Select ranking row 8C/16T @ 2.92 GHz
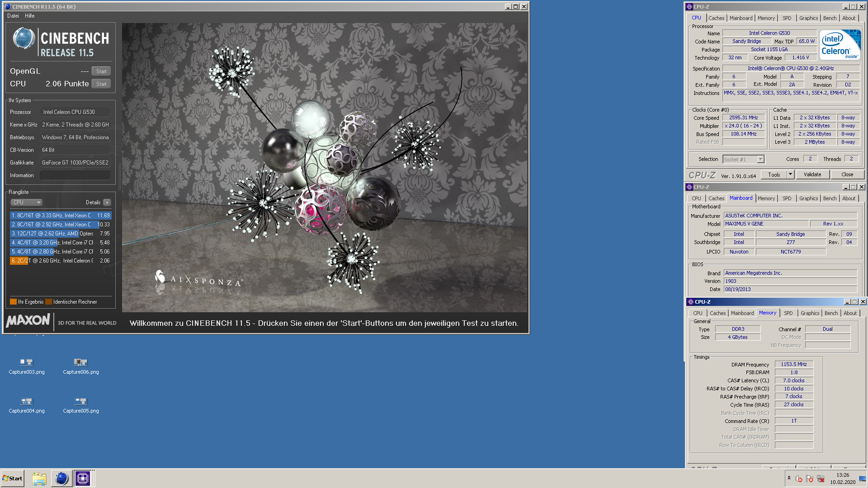The image size is (868, 488). point(61,225)
